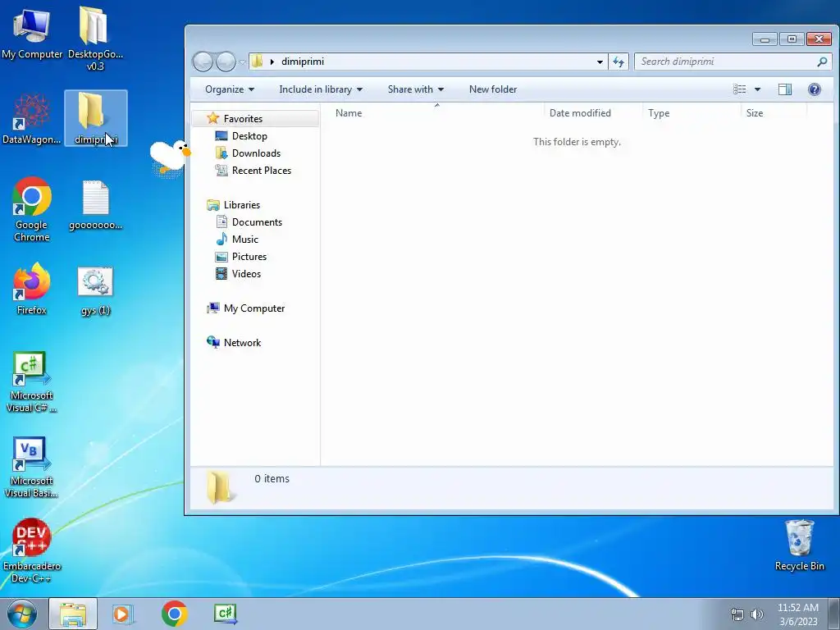This screenshot has width=840, height=630.
Task: Create a New folder
Action: tap(493, 89)
